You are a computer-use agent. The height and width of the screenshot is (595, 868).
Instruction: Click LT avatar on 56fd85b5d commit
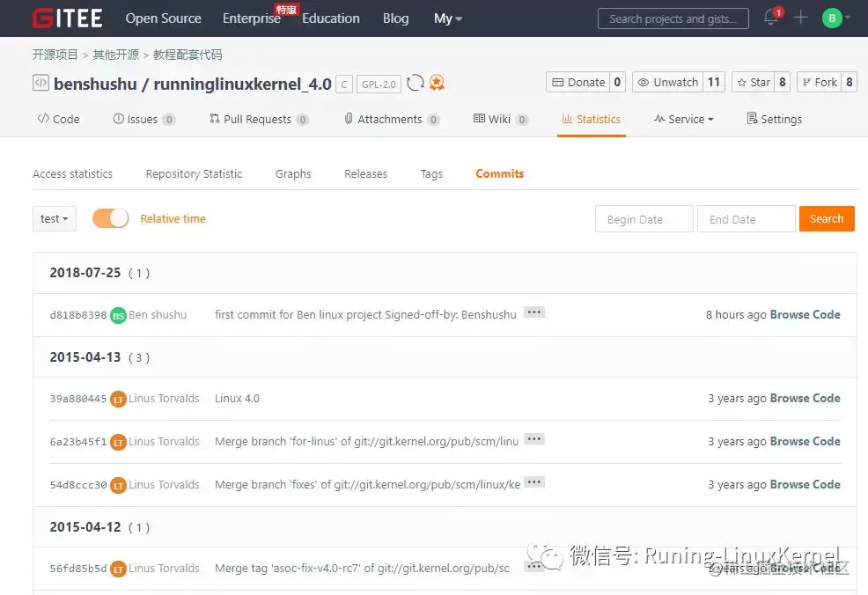[118, 569]
